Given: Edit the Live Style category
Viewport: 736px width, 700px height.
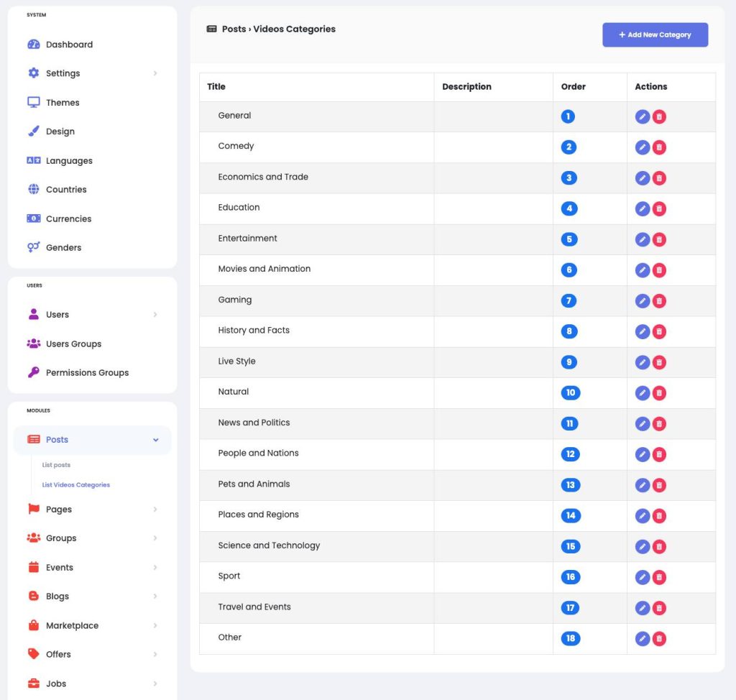Looking at the screenshot, I should tap(642, 362).
